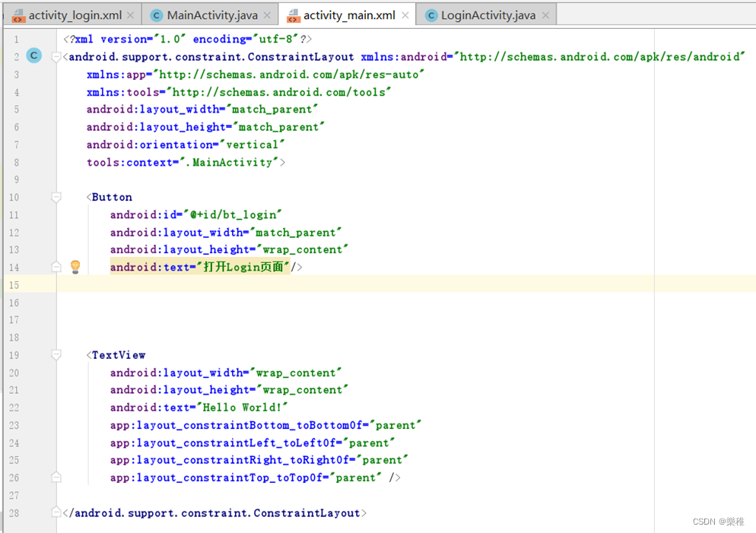Image resolution: width=756 pixels, height=533 pixels.
Task: Click the breadcrumb gutter icon at line 26
Action: (56, 477)
